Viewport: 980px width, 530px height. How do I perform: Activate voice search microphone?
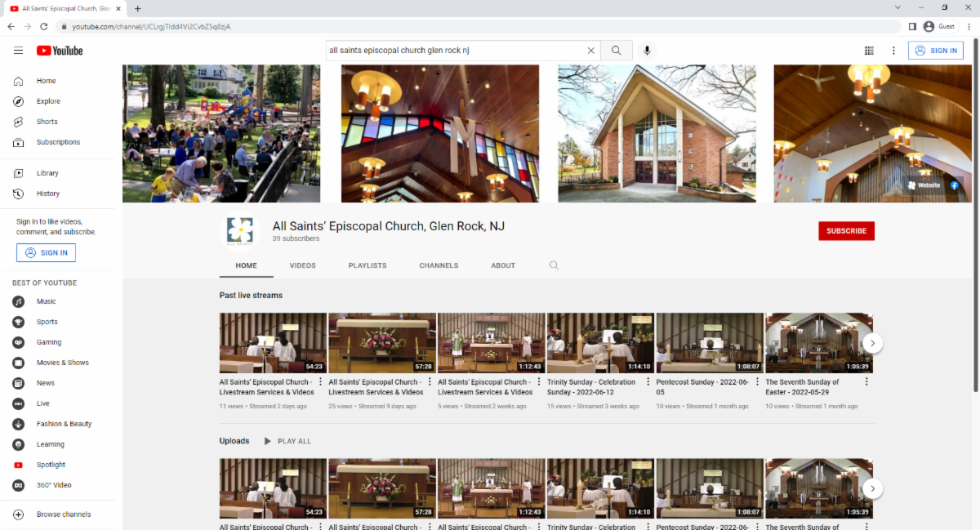pos(647,51)
